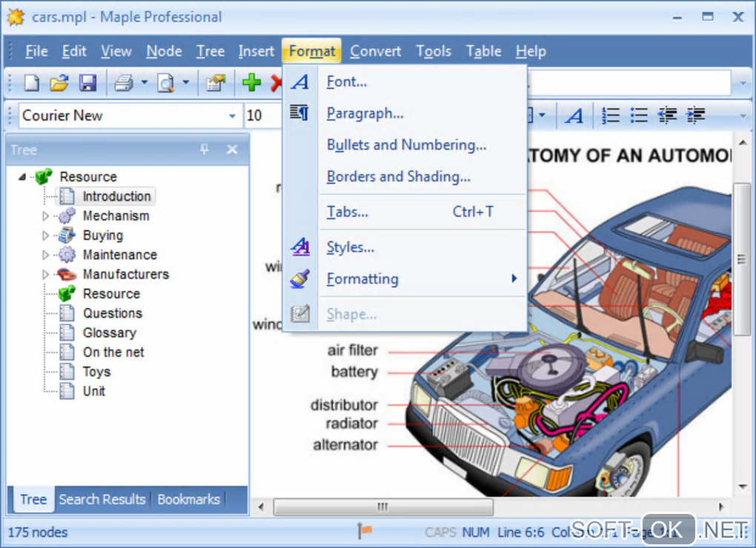Open the print preview dropdown arrow
The image size is (756, 548).
point(185,82)
